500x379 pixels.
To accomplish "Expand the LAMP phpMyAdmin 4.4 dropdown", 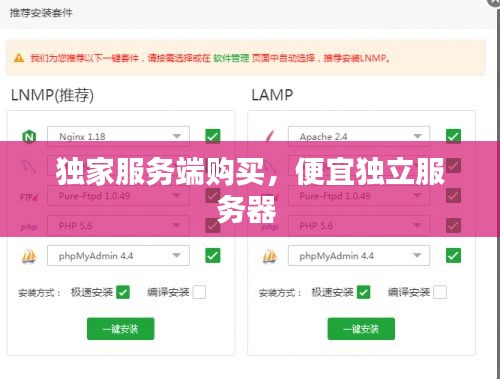I will [359, 256].
